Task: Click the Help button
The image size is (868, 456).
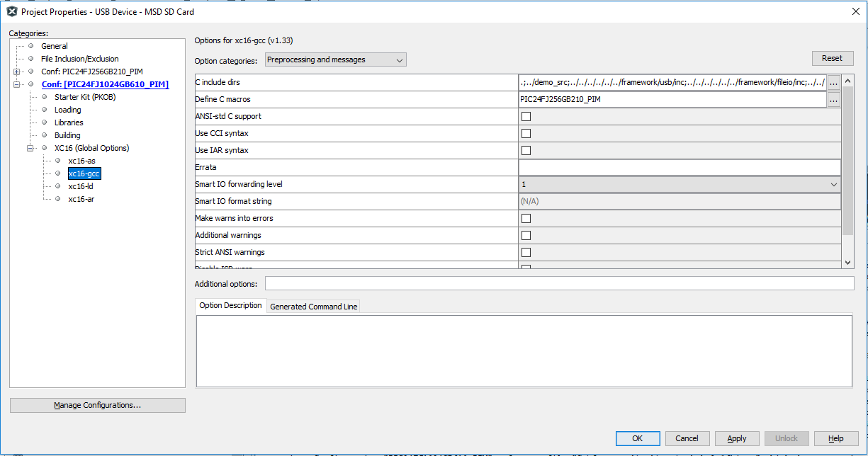Action: pos(836,438)
